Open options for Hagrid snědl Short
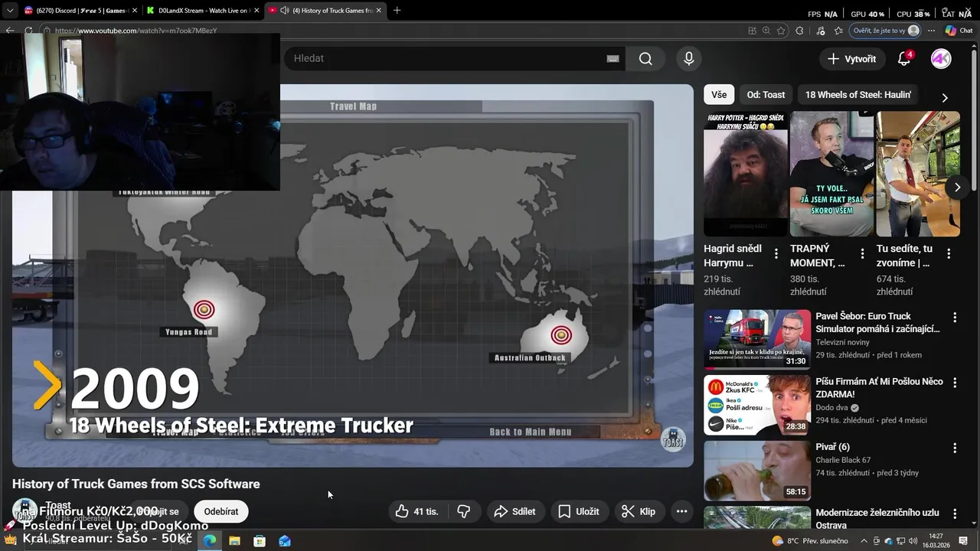 coord(776,253)
